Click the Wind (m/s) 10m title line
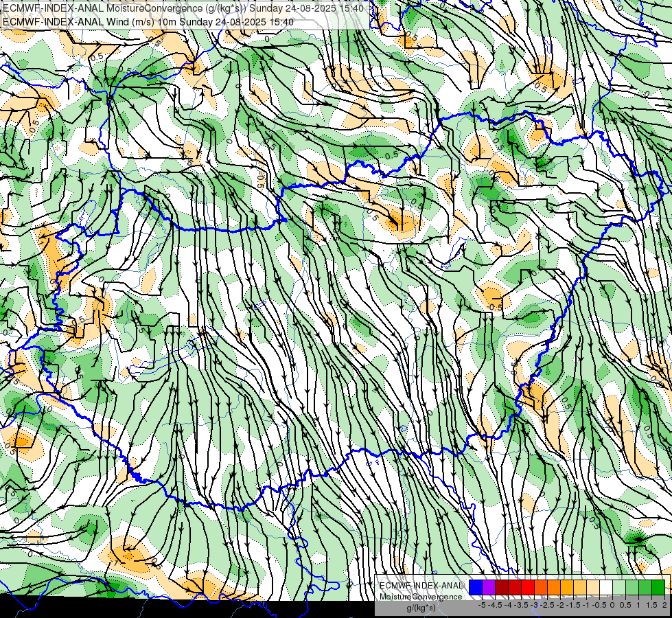This screenshot has width=672, height=618. click(x=148, y=22)
